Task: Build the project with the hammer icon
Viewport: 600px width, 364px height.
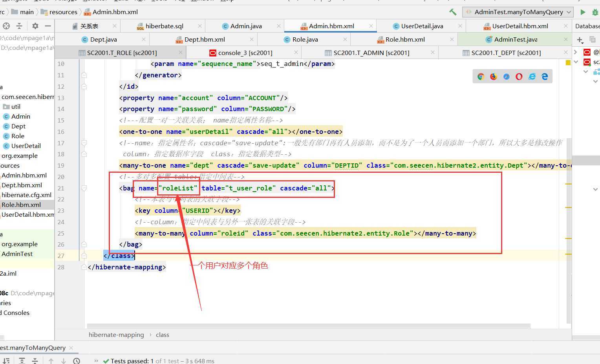Action: [x=453, y=12]
